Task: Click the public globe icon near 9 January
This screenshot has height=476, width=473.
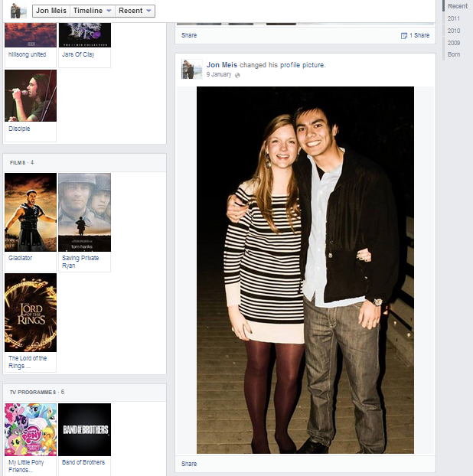Action: [237, 75]
